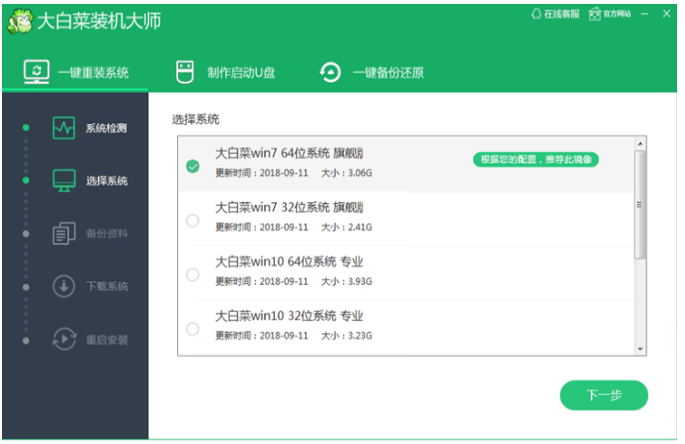The height and width of the screenshot is (444, 685).
Task: Click the 下一步 button
Action: (x=604, y=395)
